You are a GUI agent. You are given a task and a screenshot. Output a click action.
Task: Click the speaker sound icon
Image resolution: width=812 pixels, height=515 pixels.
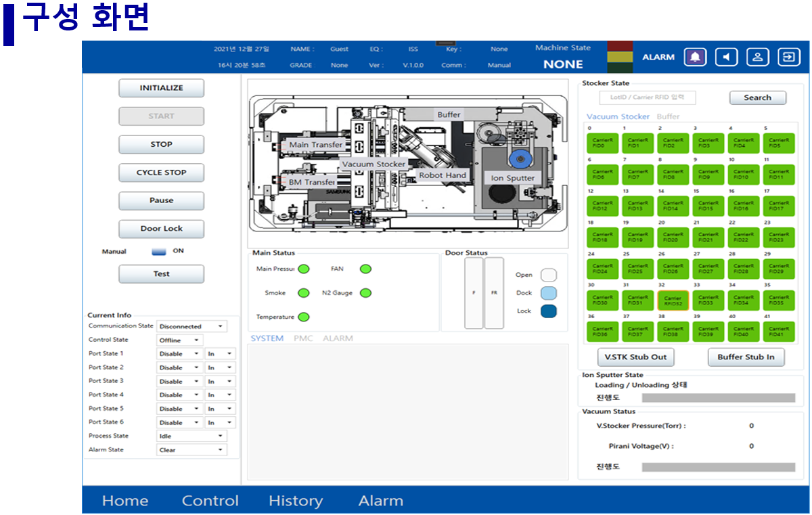[726, 58]
